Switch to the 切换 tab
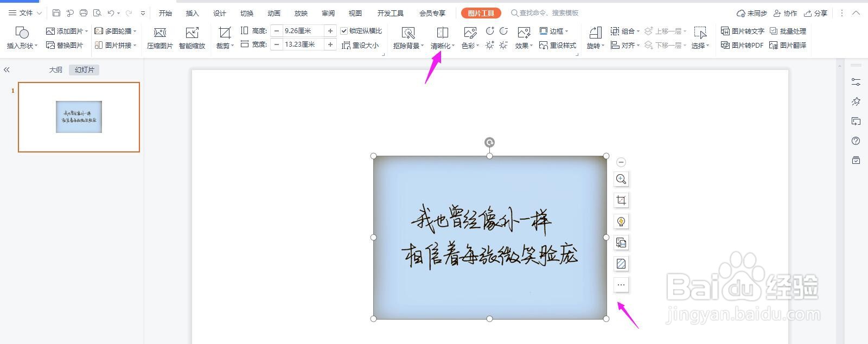 pos(247,13)
